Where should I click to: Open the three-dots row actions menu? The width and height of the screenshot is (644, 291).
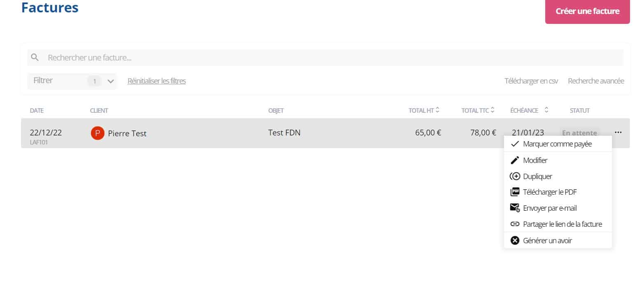coord(618,133)
